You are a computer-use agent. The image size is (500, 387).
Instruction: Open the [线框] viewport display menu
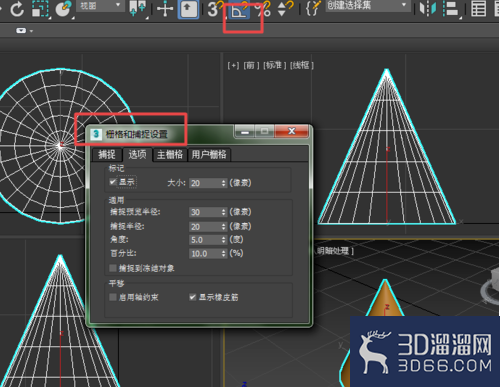point(302,65)
